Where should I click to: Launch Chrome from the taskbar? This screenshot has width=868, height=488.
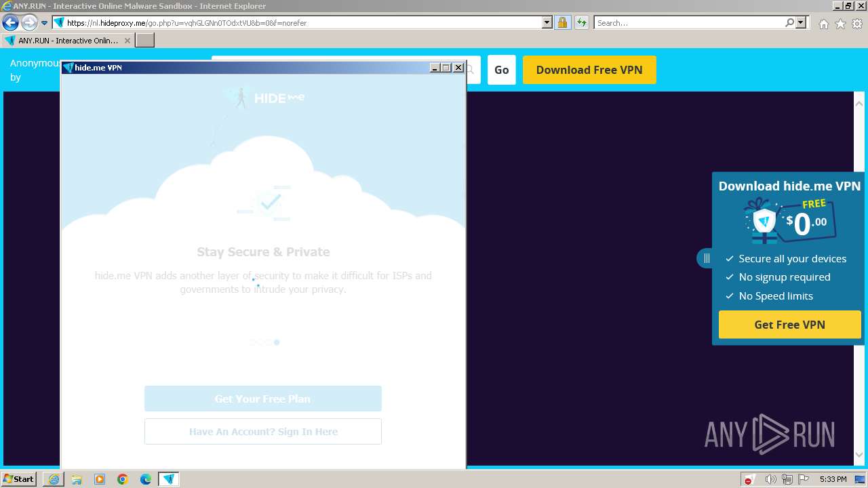point(123,479)
